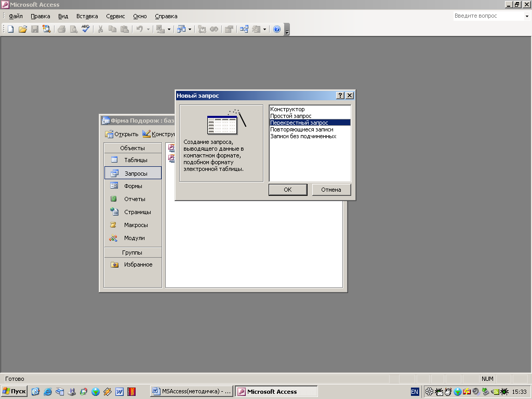532x399 pixels.
Task: Click the Open folder toolbar icon
Action: point(23,30)
